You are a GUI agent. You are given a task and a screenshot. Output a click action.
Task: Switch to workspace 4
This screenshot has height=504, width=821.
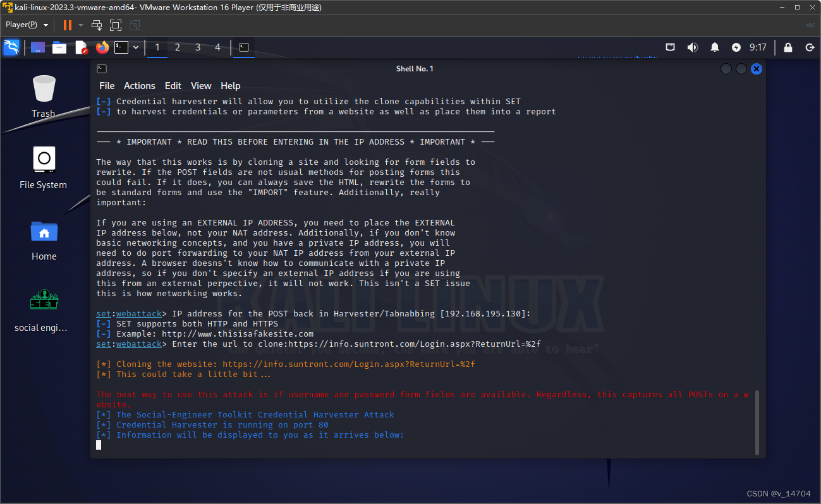coord(218,47)
